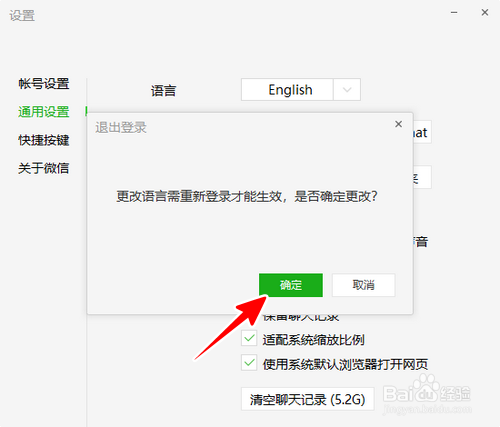Expand the language dropdown arrow
Viewport: 500px width, 427px height.
(347, 89)
